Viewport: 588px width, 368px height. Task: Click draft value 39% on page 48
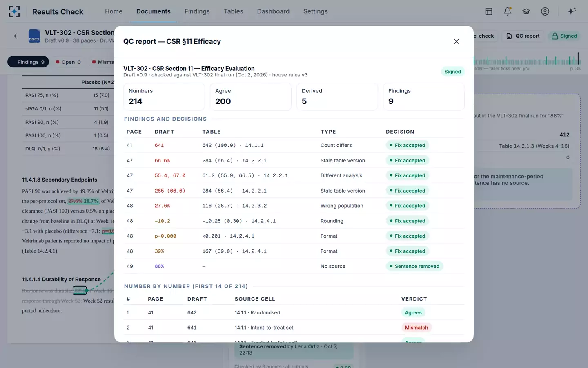(159, 251)
